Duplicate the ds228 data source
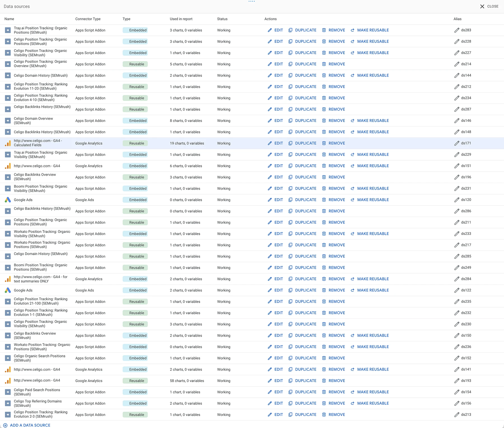The image size is (504, 428). 302,41
